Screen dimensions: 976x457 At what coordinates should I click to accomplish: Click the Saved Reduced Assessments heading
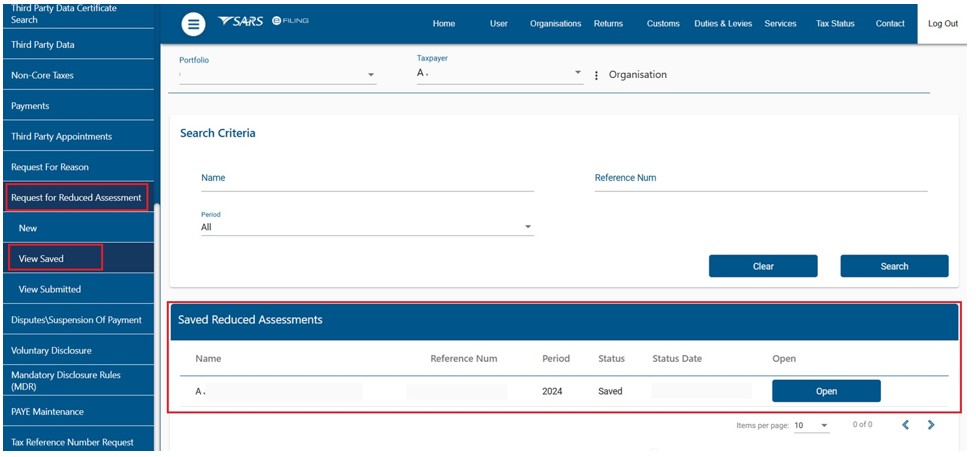(250, 320)
